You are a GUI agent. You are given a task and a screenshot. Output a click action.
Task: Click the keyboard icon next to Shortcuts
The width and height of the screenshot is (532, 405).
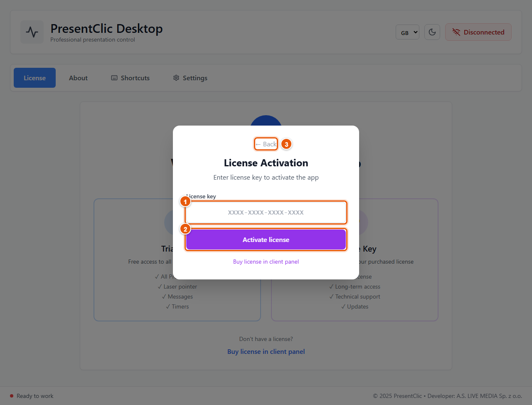pos(114,78)
